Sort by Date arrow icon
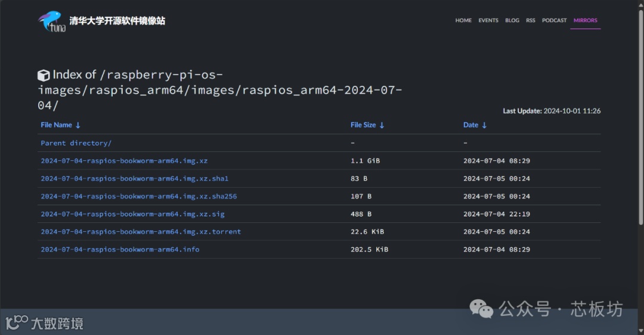Screen dimensions: 644x335 click(x=484, y=125)
